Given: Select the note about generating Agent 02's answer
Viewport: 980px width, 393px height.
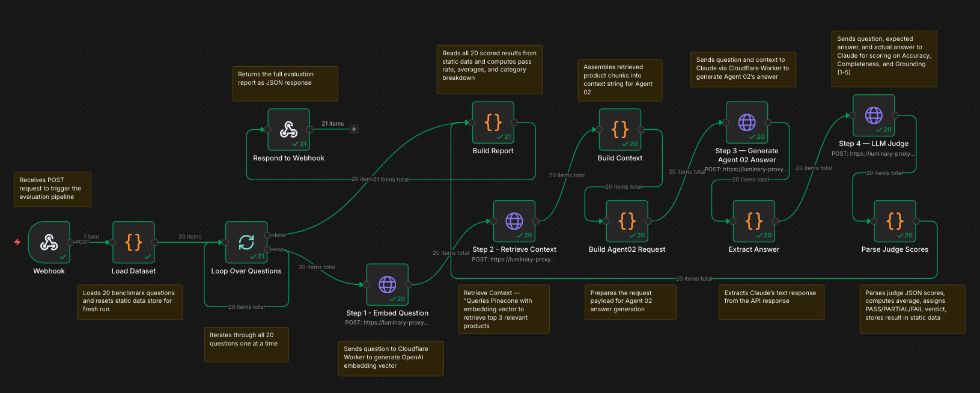Looking at the screenshot, I should click(x=743, y=70).
